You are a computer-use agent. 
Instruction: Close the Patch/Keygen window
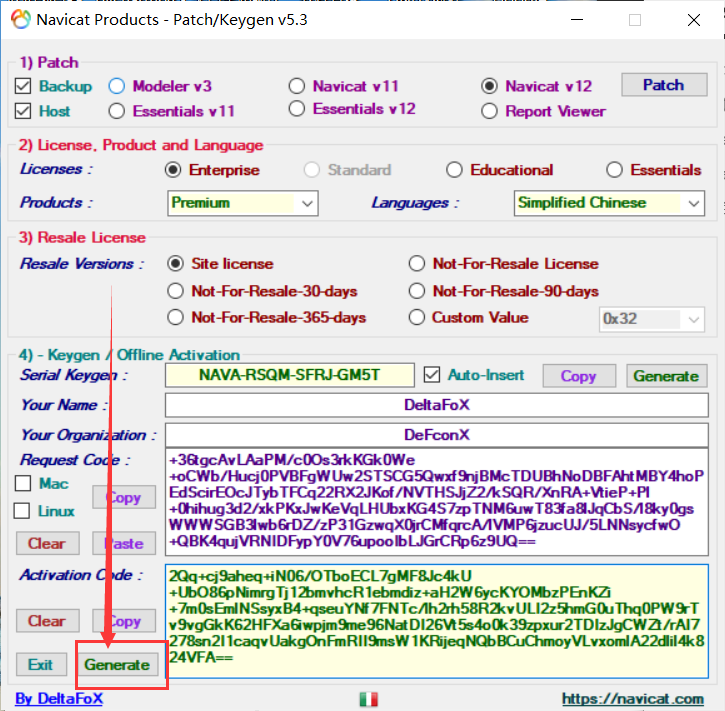click(x=694, y=20)
